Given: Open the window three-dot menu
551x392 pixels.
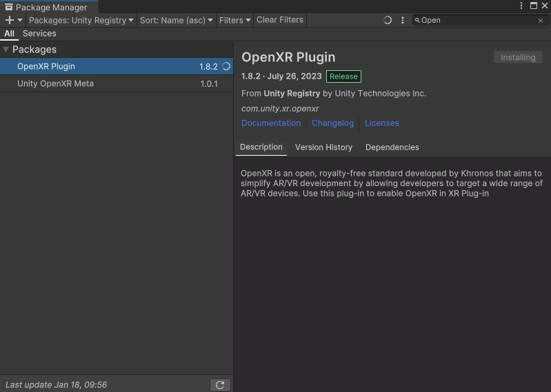Looking at the screenshot, I should click(521, 6).
